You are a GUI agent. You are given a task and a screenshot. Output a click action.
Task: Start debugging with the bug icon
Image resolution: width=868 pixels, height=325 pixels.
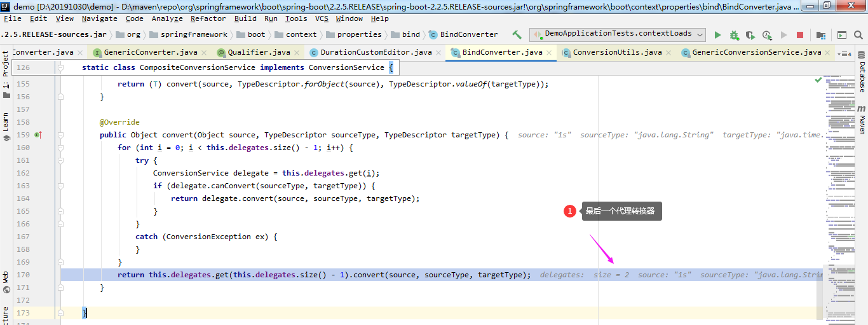[734, 35]
